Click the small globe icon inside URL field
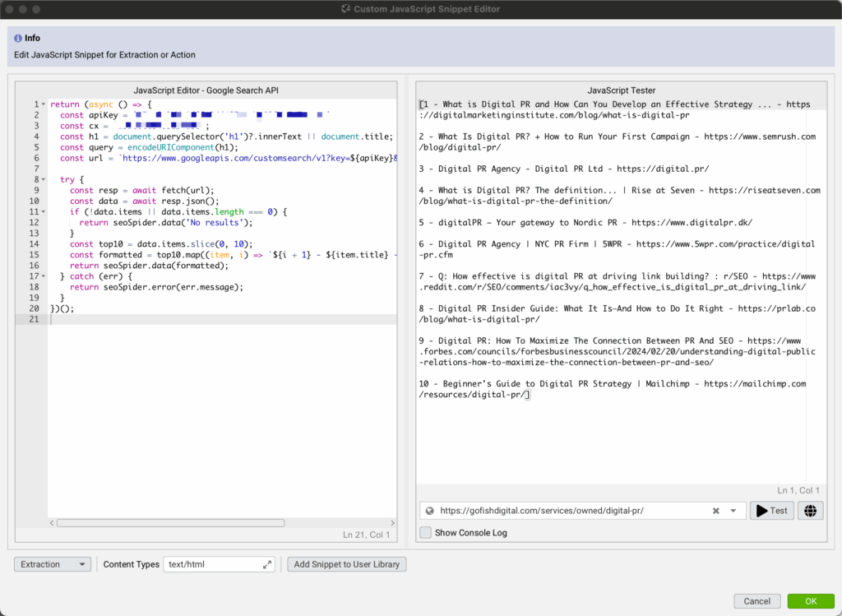This screenshot has width=842, height=616. (429, 511)
